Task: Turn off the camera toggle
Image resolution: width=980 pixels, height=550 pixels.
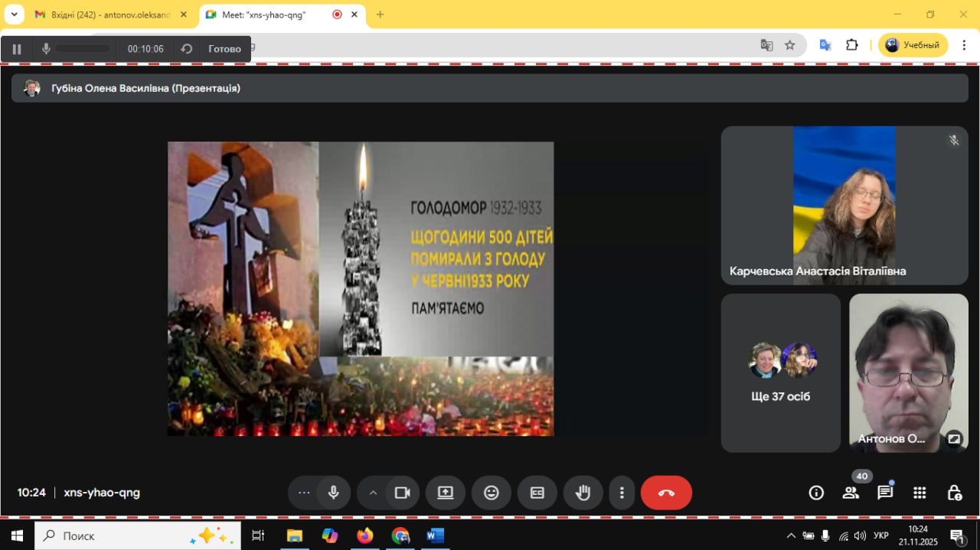Action: tap(403, 493)
